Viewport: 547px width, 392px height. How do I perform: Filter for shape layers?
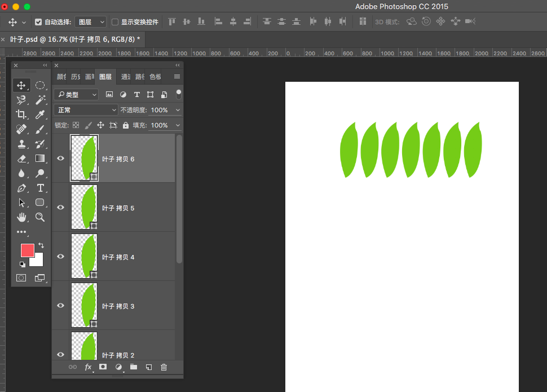(x=151, y=94)
